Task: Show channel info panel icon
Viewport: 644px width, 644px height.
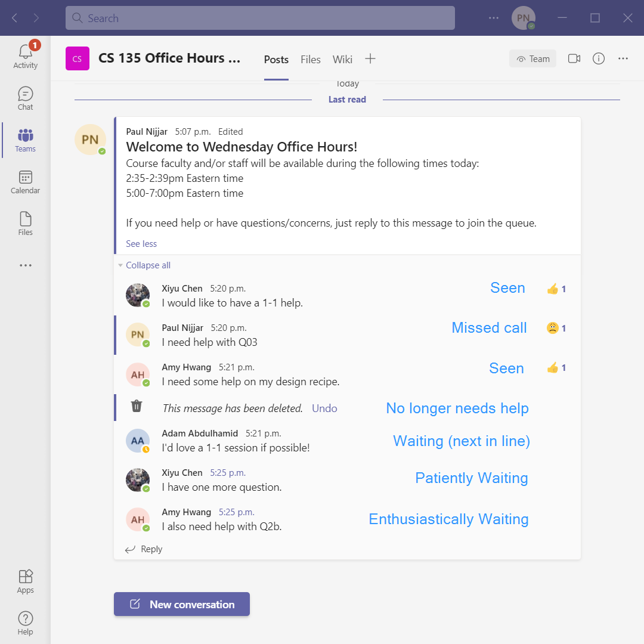Action: coord(599,58)
